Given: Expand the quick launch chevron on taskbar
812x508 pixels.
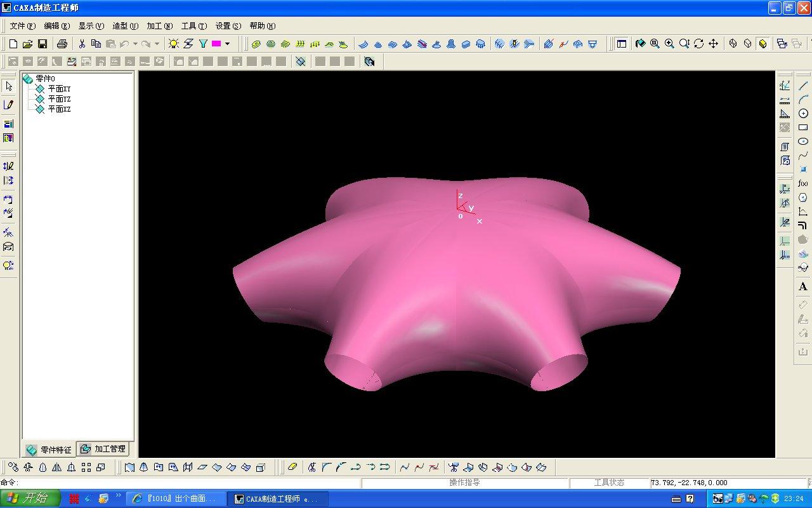Looking at the screenshot, I should (x=119, y=496).
